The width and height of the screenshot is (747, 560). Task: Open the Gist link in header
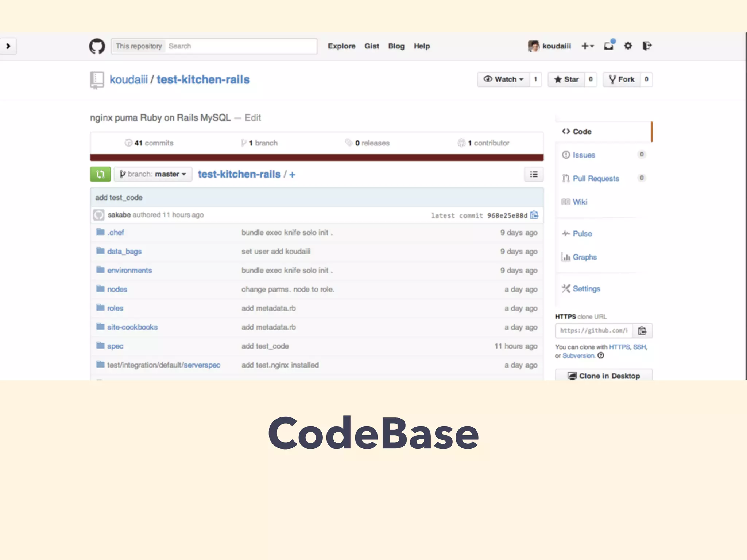pos(372,46)
